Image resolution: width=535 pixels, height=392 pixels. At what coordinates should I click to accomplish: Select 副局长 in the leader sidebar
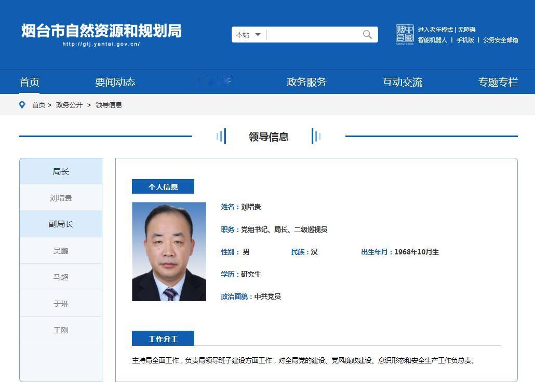pos(60,224)
